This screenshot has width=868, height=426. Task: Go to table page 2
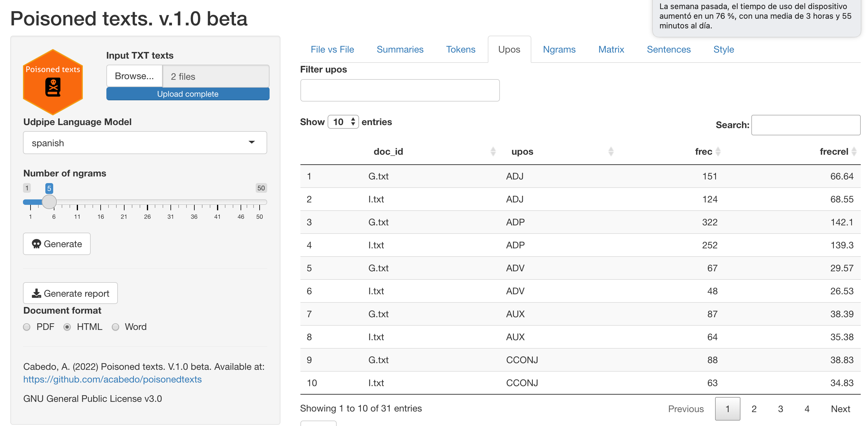click(x=754, y=409)
